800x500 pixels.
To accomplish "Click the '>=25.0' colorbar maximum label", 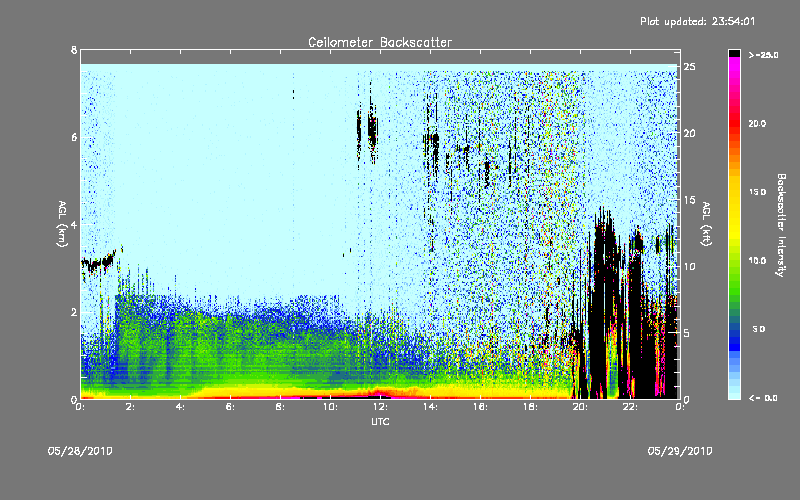I will tap(763, 55).
